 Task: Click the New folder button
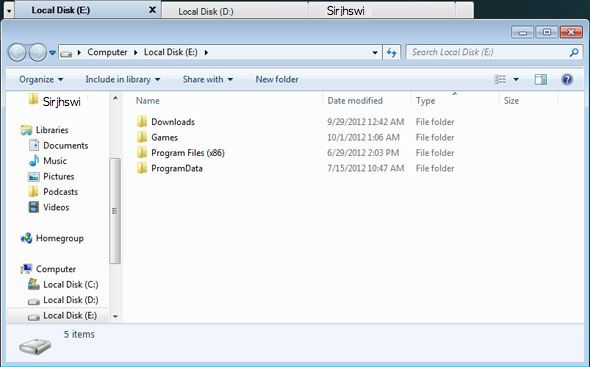pyautogui.click(x=277, y=79)
